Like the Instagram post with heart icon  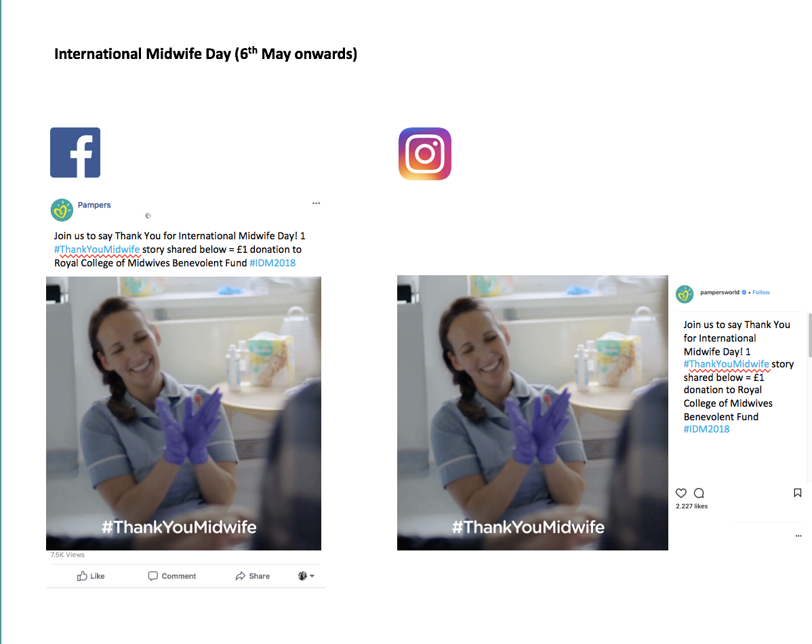681,493
